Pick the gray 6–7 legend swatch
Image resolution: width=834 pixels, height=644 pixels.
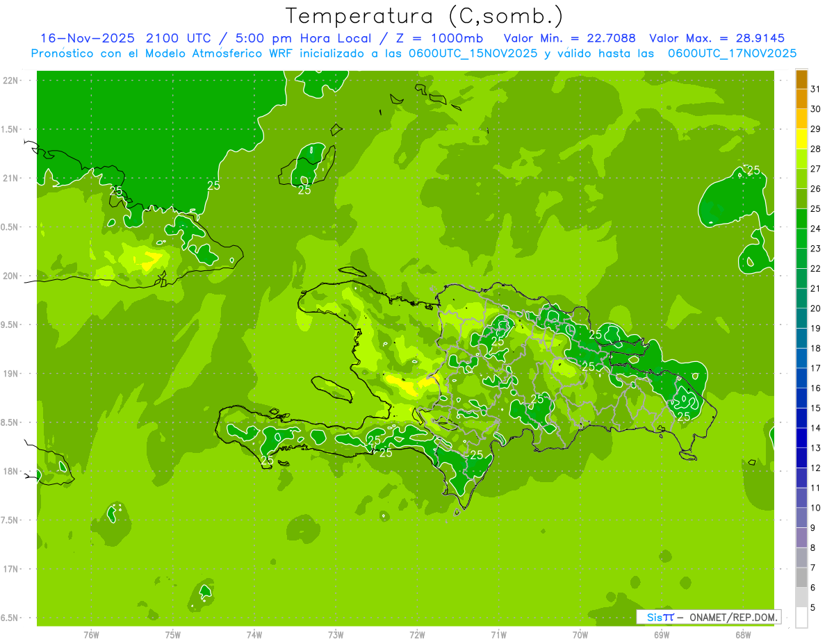click(x=801, y=577)
